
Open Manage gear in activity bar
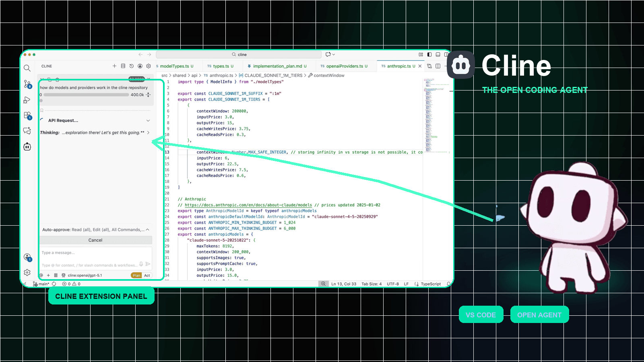[x=27, y=272]
